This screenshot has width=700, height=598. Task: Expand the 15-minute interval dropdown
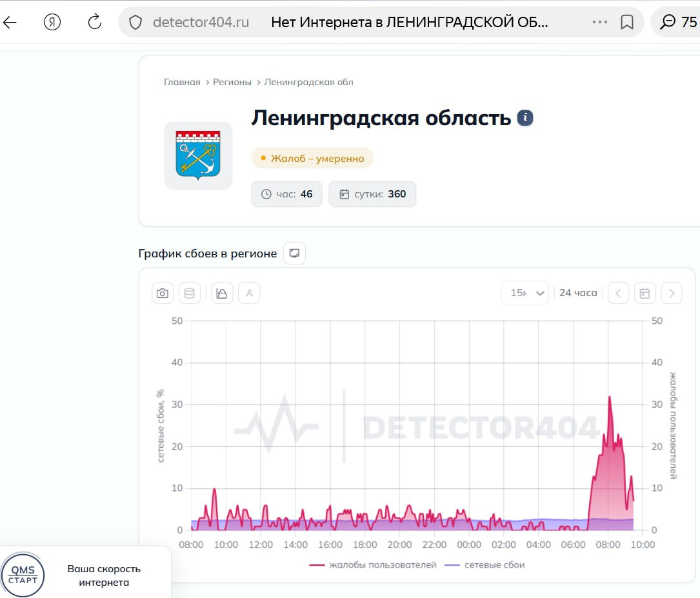coord(525,294)
